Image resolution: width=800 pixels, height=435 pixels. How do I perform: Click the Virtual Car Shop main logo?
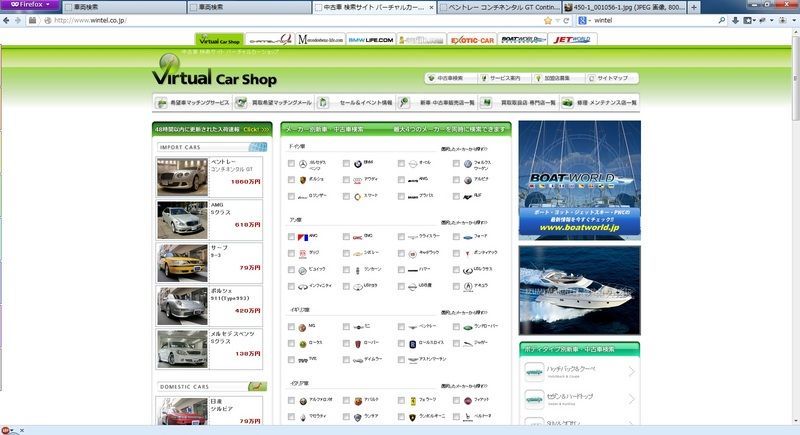207,75
